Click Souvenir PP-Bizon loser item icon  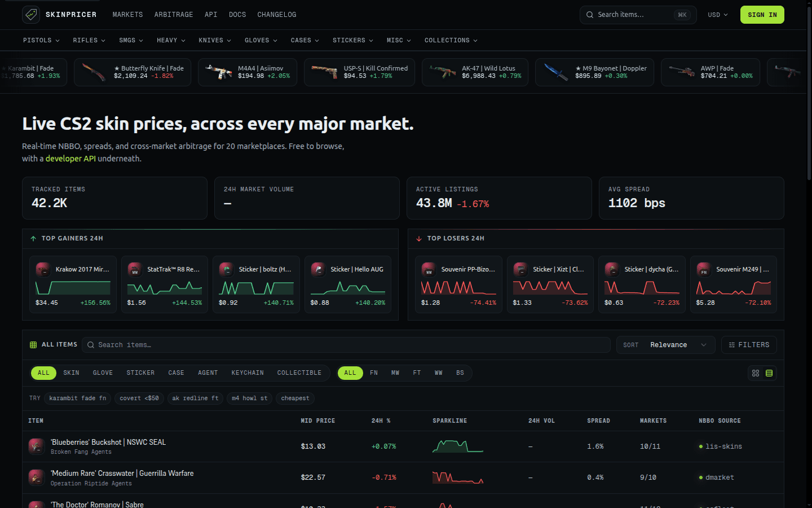[x=429, y=269]
